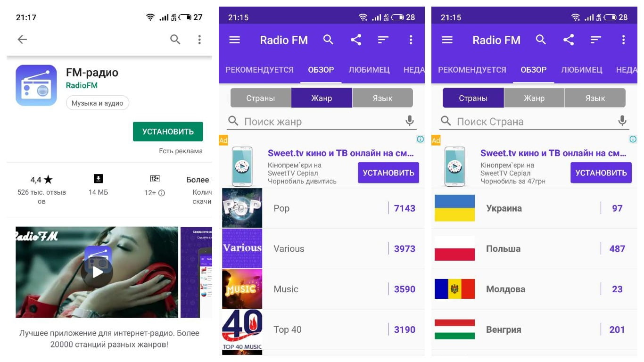The image size is (644, 362).
Task: Open hamburger menu in right Radio FM screen
Action: [x=447, y=40]
